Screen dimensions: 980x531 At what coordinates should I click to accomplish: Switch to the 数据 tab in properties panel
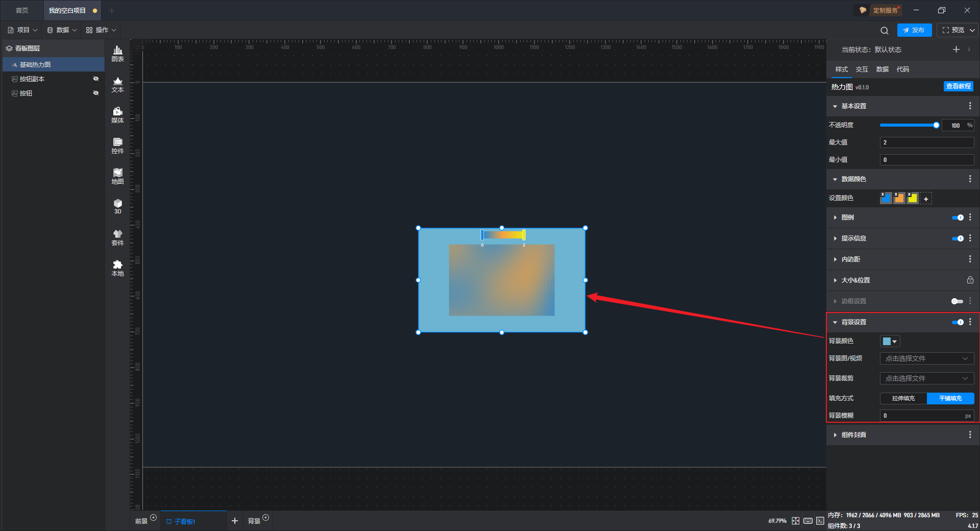click(883, 69)
